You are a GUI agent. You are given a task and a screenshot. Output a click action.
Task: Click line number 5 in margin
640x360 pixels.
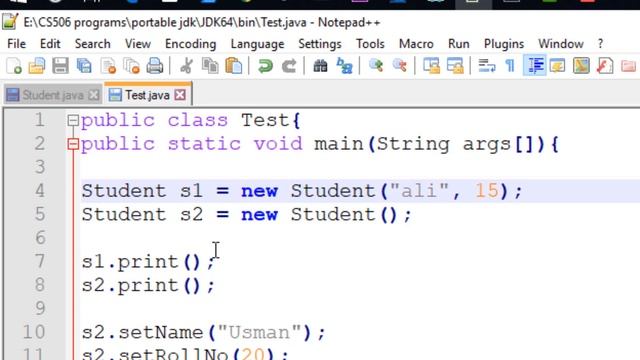pyautogui.click(x=40, y=214)
